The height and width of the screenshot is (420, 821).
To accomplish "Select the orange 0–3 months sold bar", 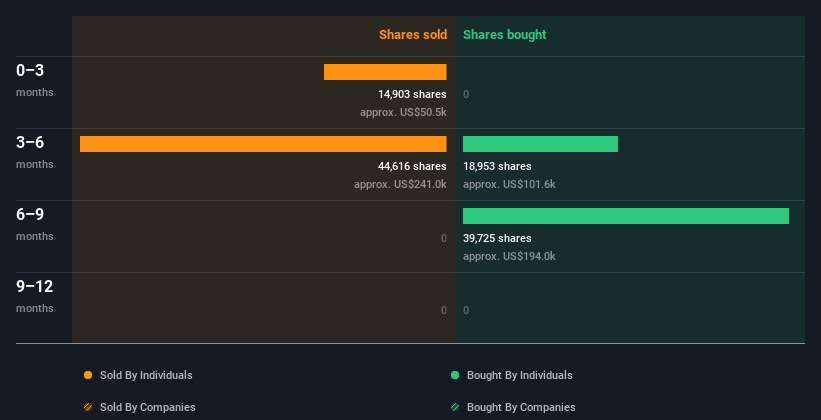I will point(385,72).
